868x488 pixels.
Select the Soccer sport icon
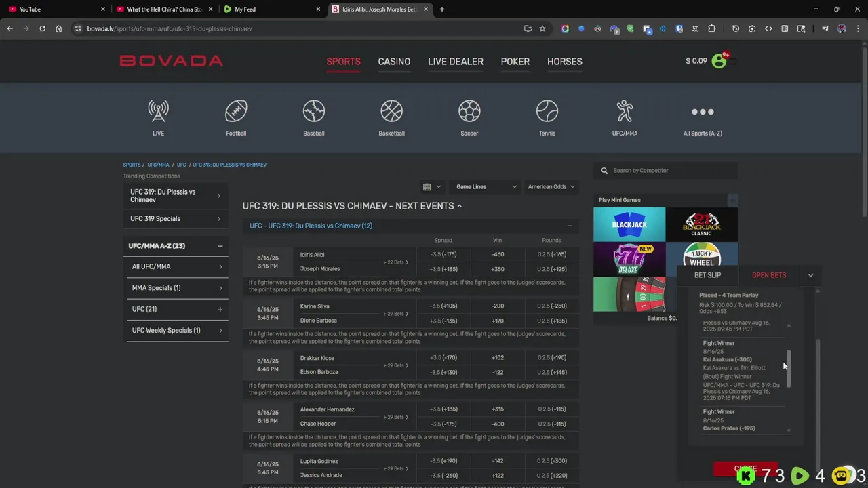(469, 111)
